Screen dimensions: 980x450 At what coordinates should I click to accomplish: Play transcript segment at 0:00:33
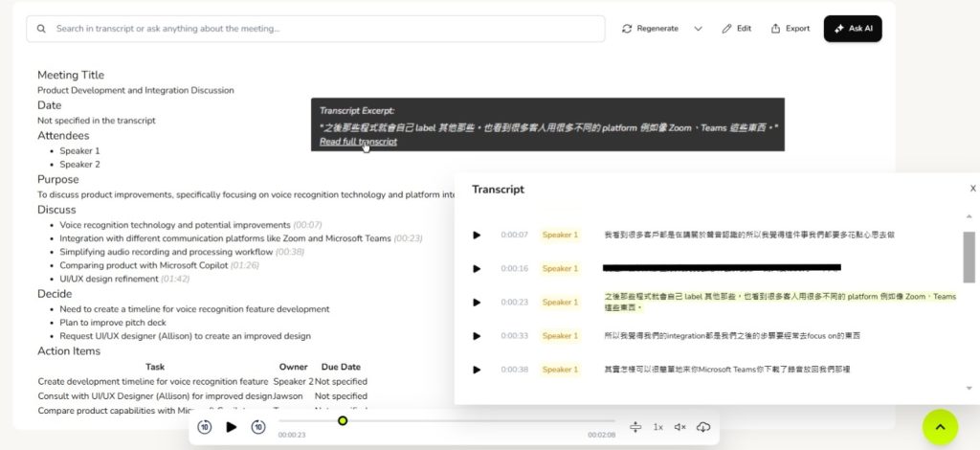tap(477, 336)
